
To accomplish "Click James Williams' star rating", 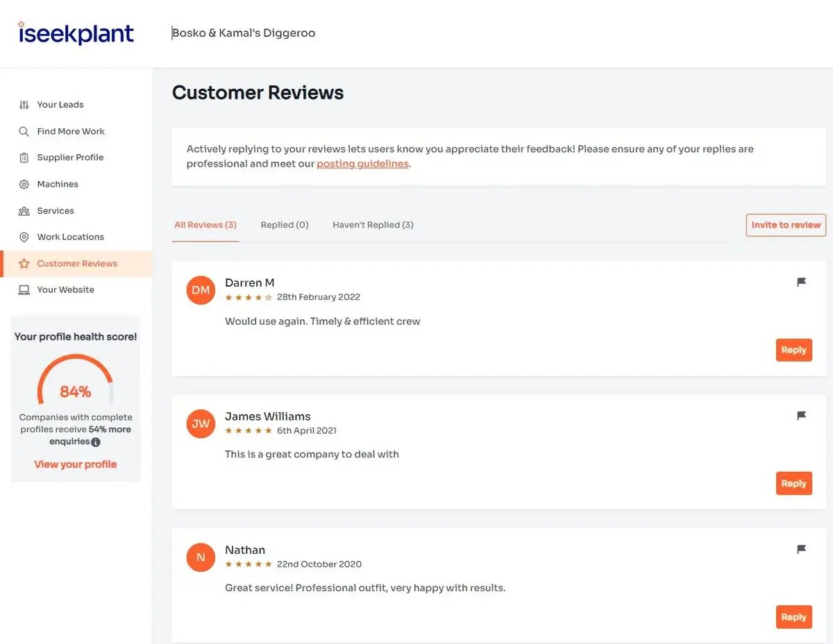I will click(249, 431).
